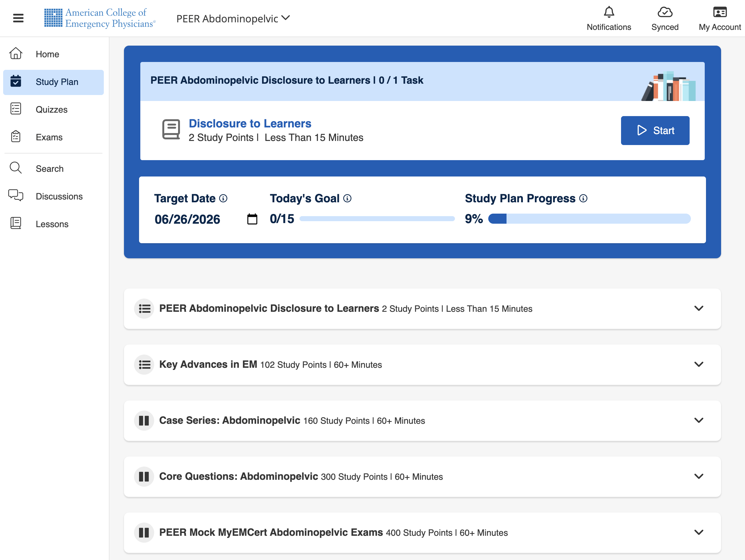Expand PEER Mock MyEMCert Abdominopelvic Exams section
Viewport: 745px width, 560px height.
[699, 532]
